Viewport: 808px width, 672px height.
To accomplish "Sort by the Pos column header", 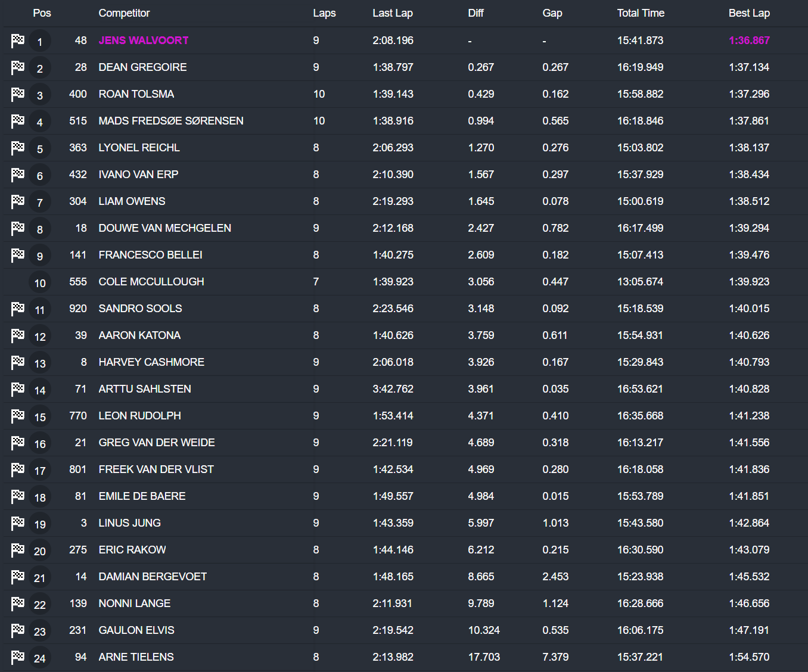I will coord(42,13).
